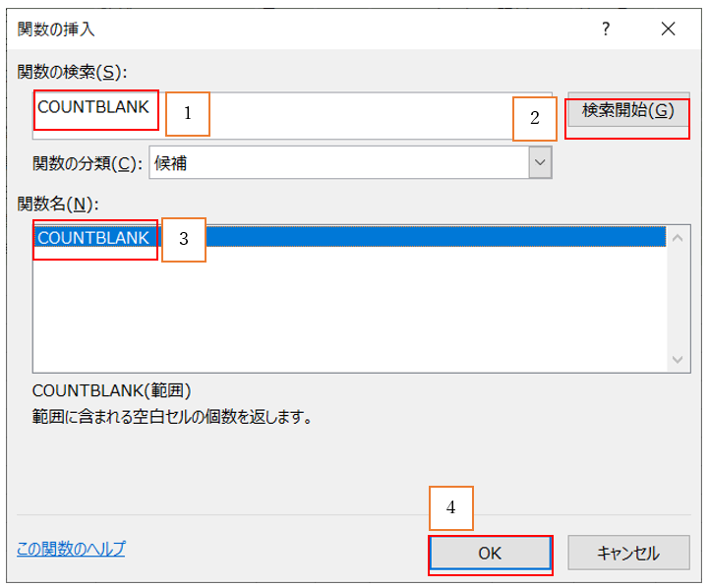
Task: Click the question mark help icon
Action: tap(606, 29)
